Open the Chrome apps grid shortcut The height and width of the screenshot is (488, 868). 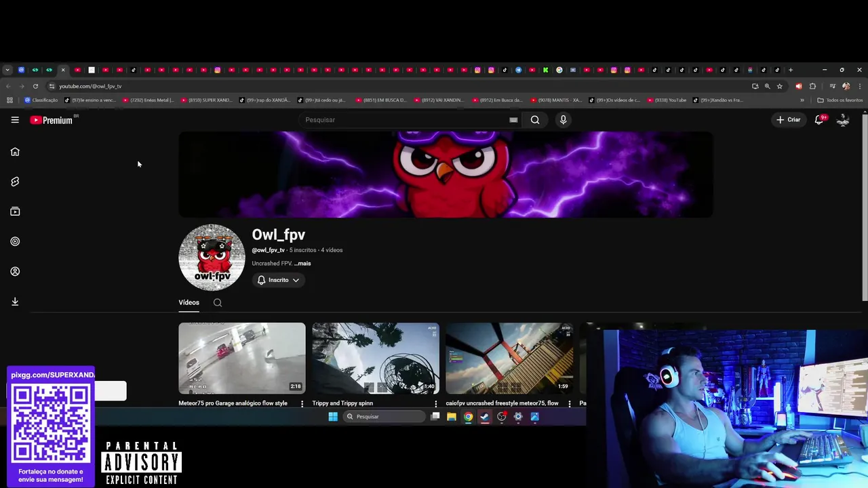coord(9,100)
